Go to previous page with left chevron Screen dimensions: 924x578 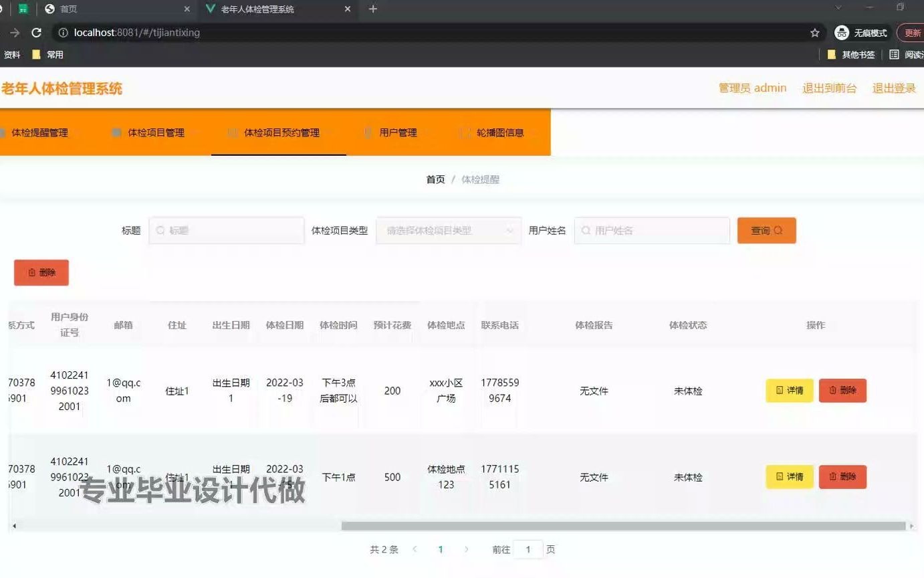[415, 549]
